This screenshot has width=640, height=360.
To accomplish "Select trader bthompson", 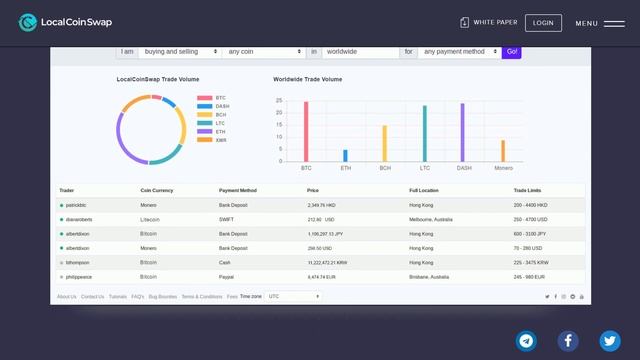I will coord(78,263).
